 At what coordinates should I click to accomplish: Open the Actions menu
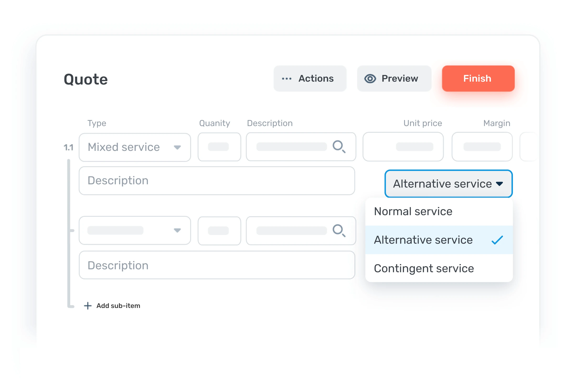[x=310, y=78]
